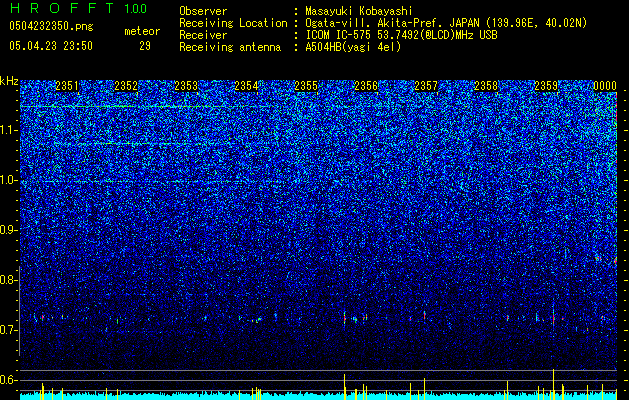This screenshot has width=629, height=400.
Task: Click the 0.6 frequency axis label
Action: (9, 380)
